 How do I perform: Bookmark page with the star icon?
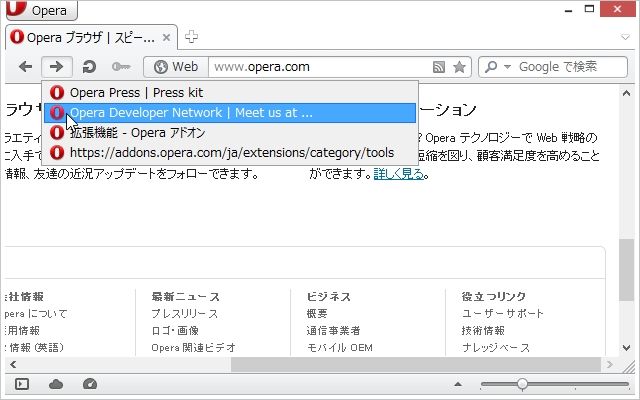(459, 67)
